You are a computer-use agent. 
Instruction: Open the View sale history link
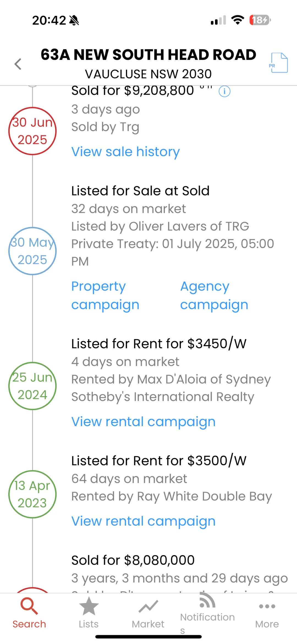125,152
